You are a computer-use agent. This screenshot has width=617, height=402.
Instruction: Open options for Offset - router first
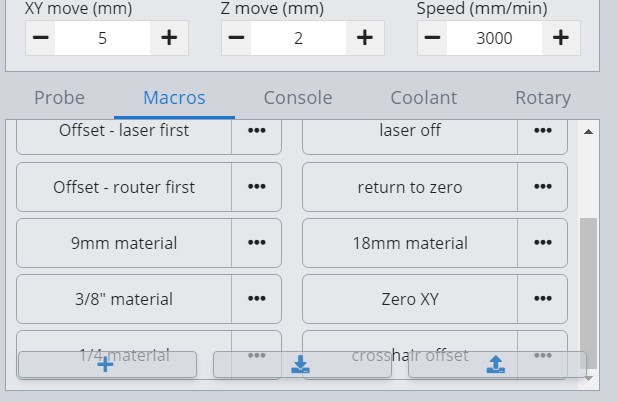click(257, 187)
